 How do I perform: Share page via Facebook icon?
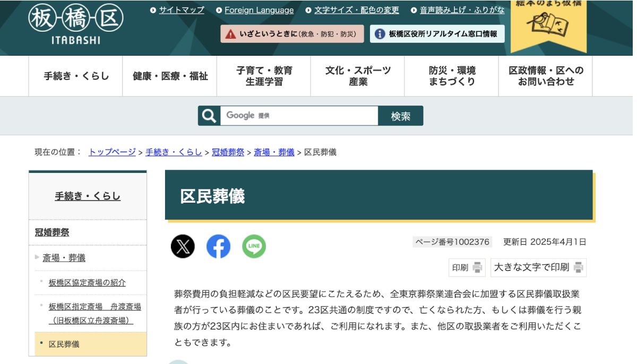pos(218,247)
